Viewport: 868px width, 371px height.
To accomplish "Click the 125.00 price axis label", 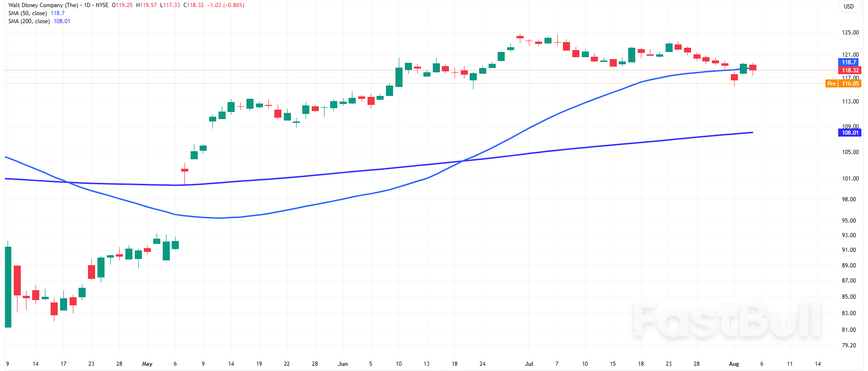I will 850,33.
